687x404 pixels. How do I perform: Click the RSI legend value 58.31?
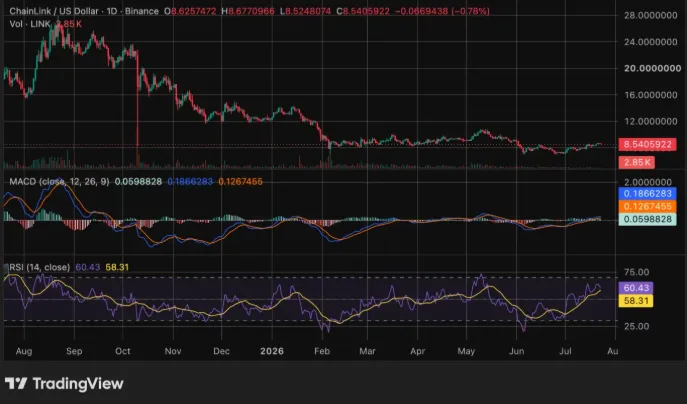117,267
